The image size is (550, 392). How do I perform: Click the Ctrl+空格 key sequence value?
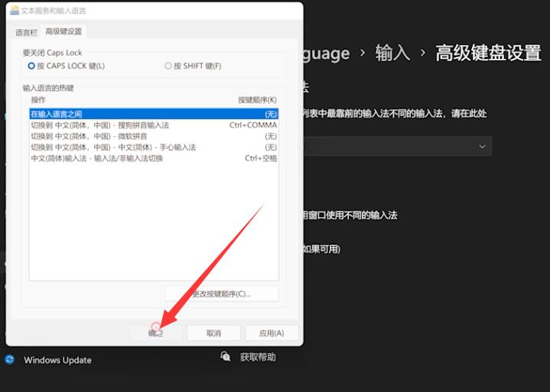click(261, 158)
